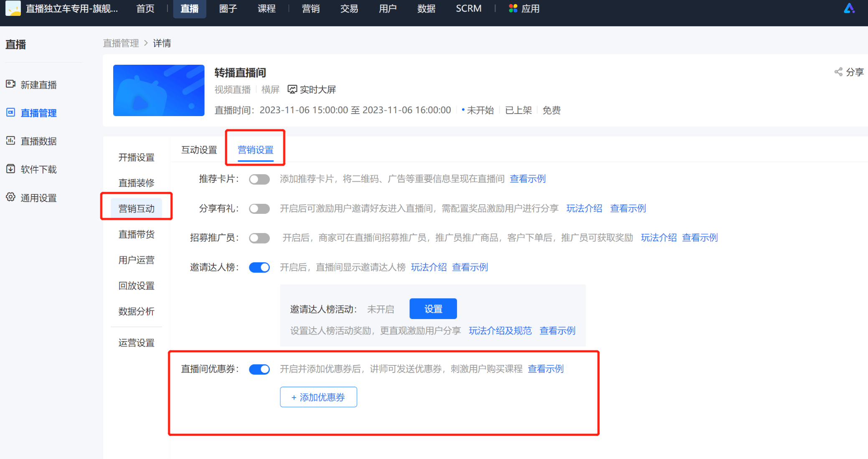Open the SCRM menu item
Viewport: 868px width, 459px height.
click(x=469, y=8)
